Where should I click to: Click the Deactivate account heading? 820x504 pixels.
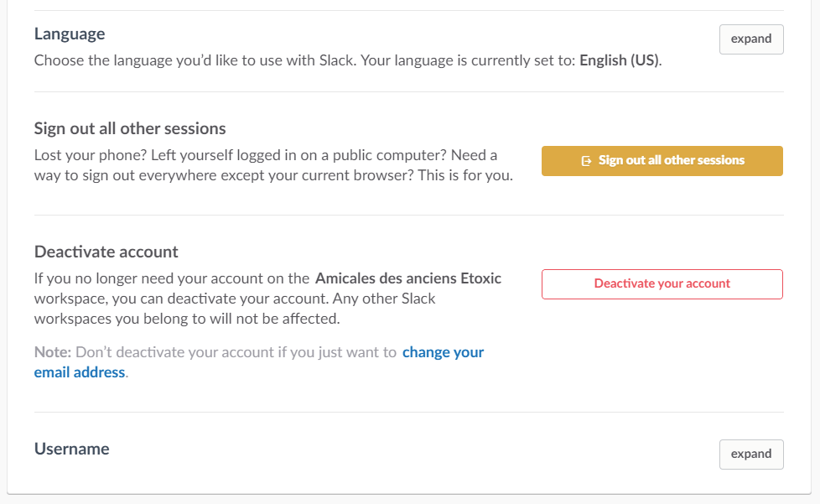(x=106, y=252)
